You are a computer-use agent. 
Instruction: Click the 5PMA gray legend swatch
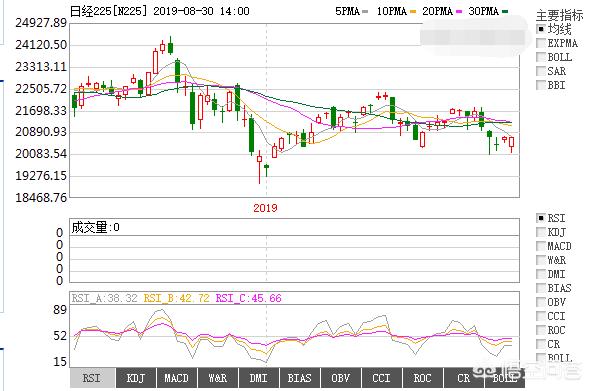[x=365, y=12]
